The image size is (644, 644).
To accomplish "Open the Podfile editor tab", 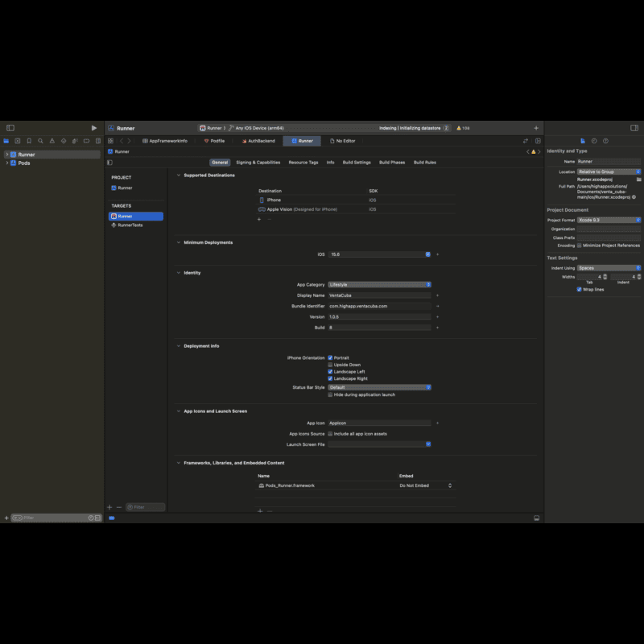I will [x=217, y=141].
